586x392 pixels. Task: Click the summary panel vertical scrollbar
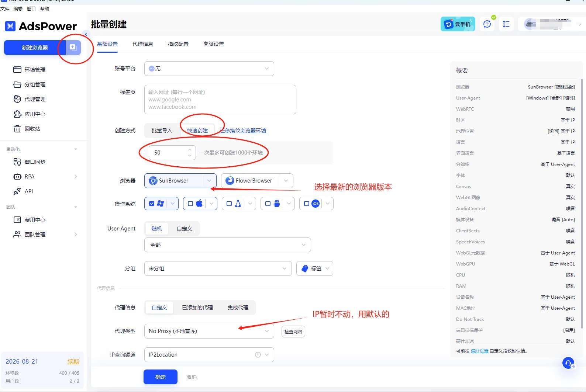[582, 203]
